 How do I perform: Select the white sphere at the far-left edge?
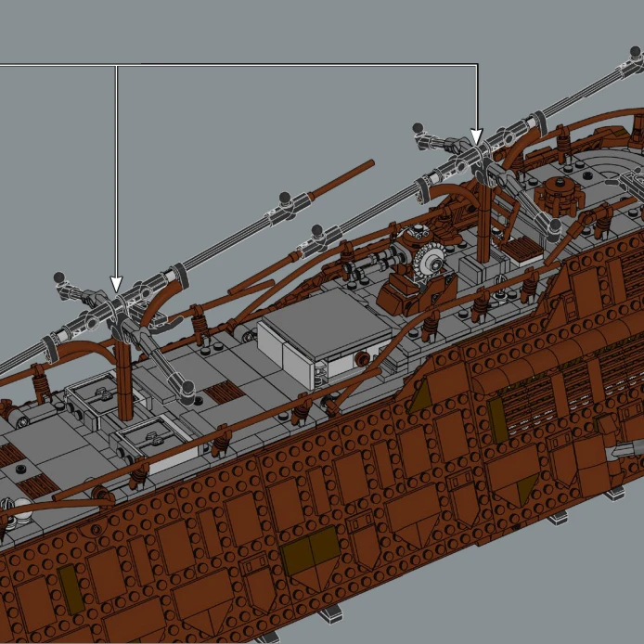(21, 507)
